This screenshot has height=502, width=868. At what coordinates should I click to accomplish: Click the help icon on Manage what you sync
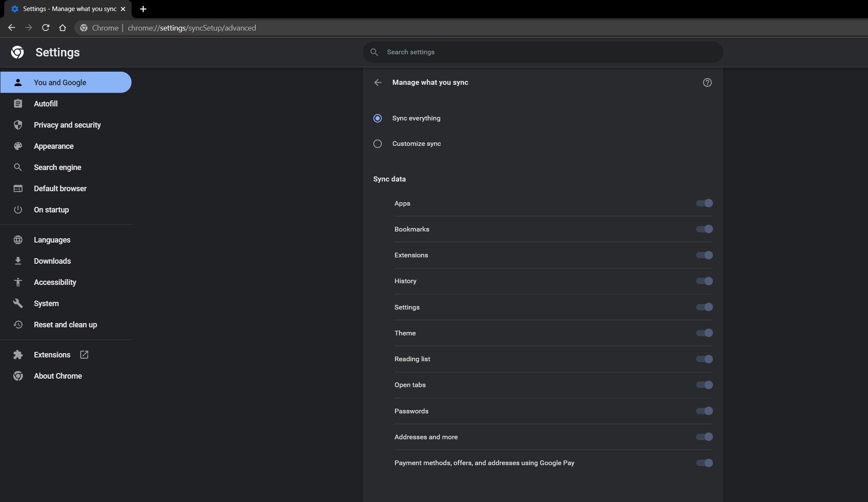point(707,82)
